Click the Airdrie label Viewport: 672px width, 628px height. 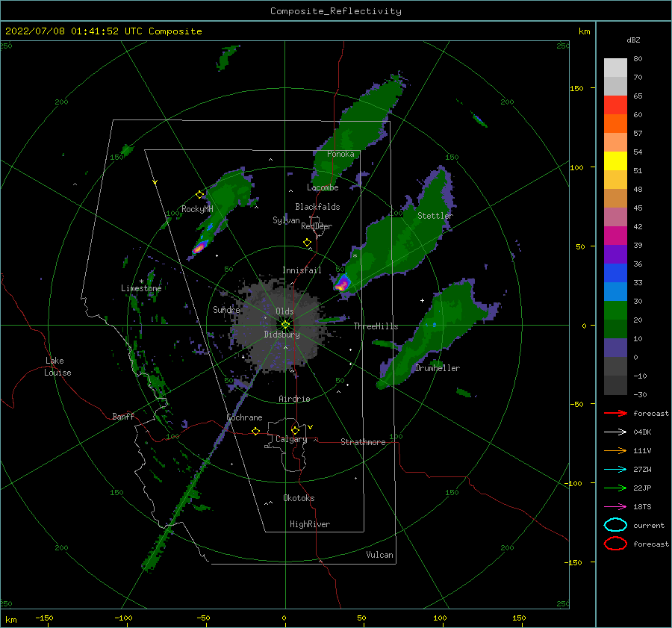294,399
